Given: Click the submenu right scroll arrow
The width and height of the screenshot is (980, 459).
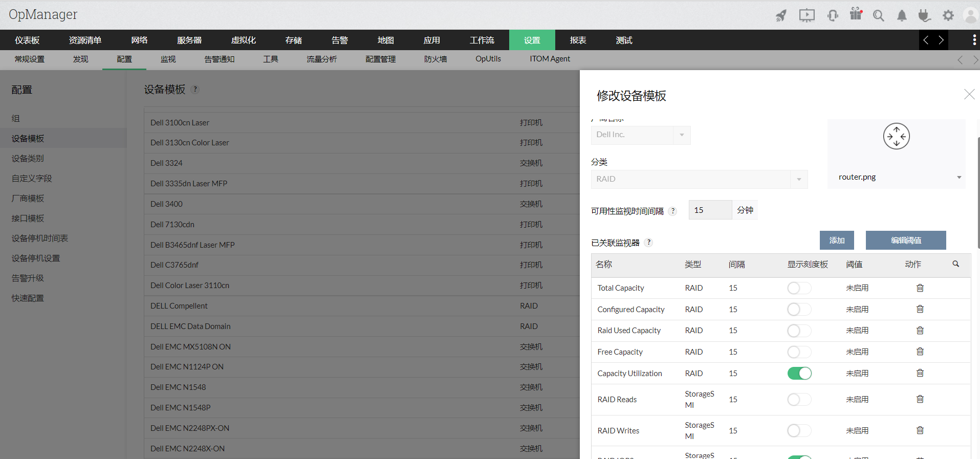Looking at the screenshot, I should (975, 60).
